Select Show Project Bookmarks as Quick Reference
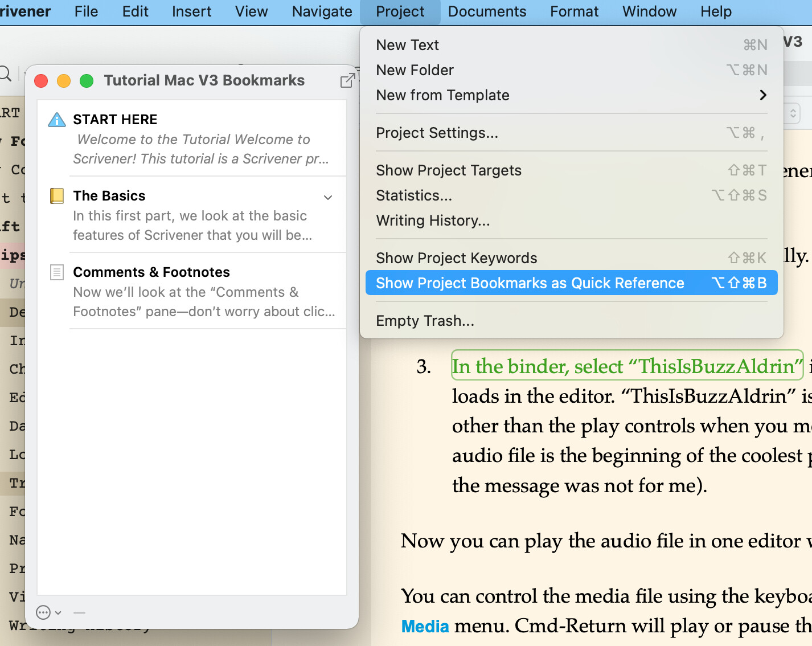The height and width of the screenshot is (646, 812). [x=572, y=283]
